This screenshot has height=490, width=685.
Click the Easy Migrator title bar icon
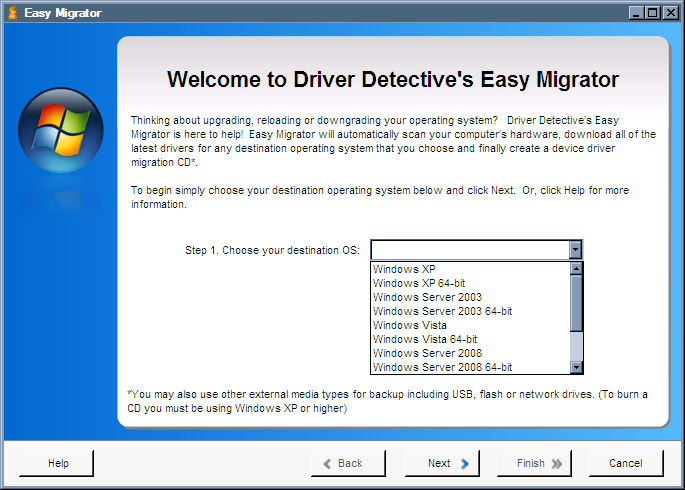click(13, 13)
